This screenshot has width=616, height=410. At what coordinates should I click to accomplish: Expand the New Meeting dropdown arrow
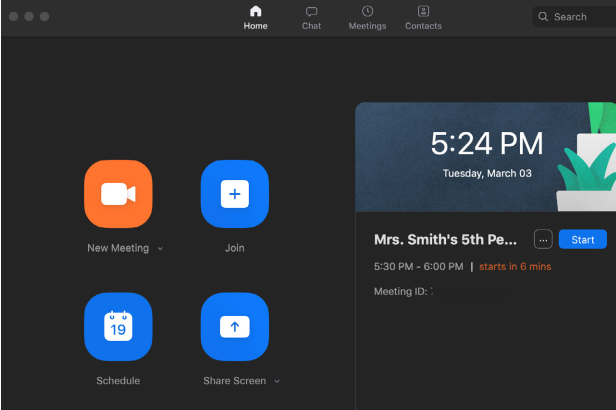pyautogui.click(x=160, y=249)
